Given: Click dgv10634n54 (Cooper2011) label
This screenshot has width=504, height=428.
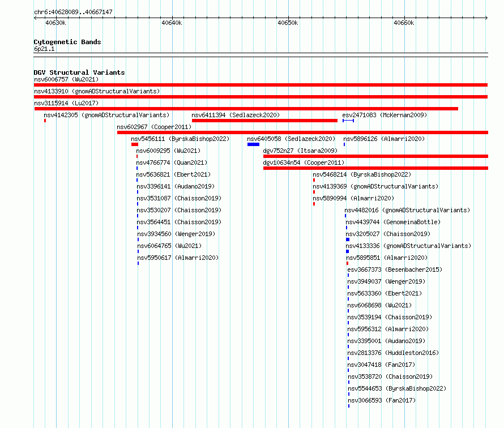Looking at the screenshot, I should [x=304, y=162].
